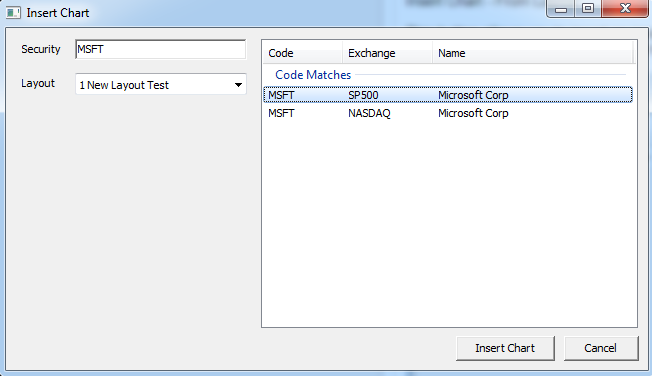Click the Security input field containing MSFT

(x=161, y=49)
